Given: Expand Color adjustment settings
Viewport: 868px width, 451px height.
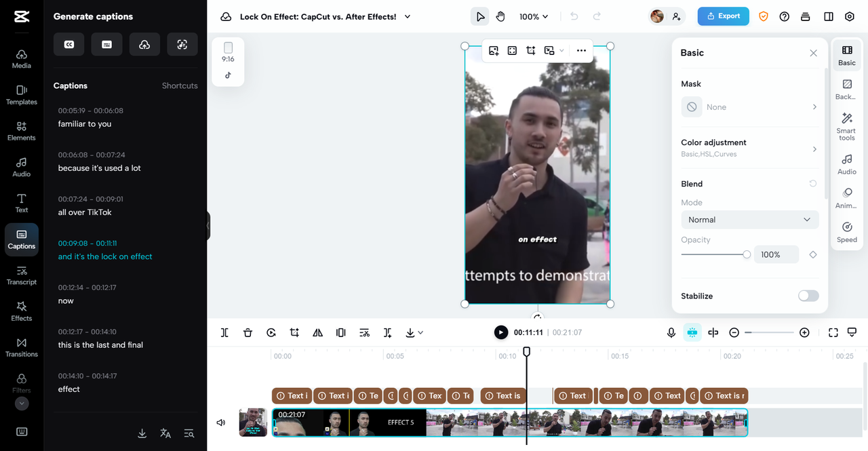Looking at the screenshot, I should pyautogui.click(x=749, y=148).
